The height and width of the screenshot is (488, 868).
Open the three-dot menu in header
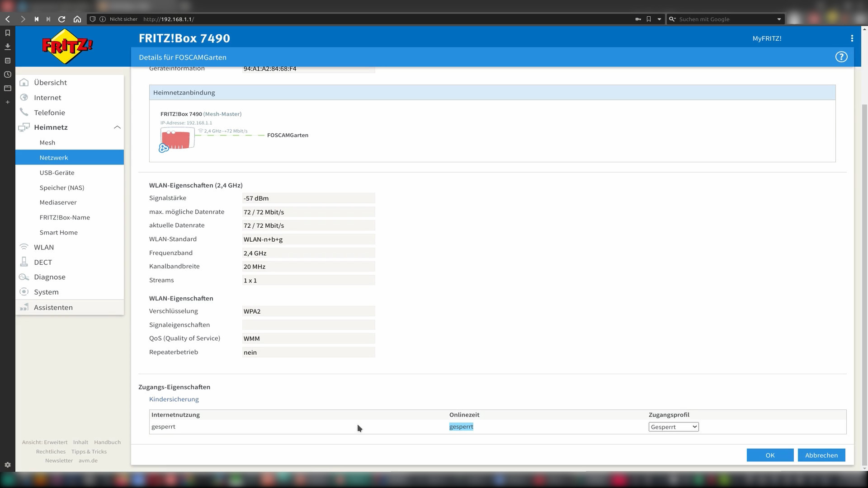(852, 38)
